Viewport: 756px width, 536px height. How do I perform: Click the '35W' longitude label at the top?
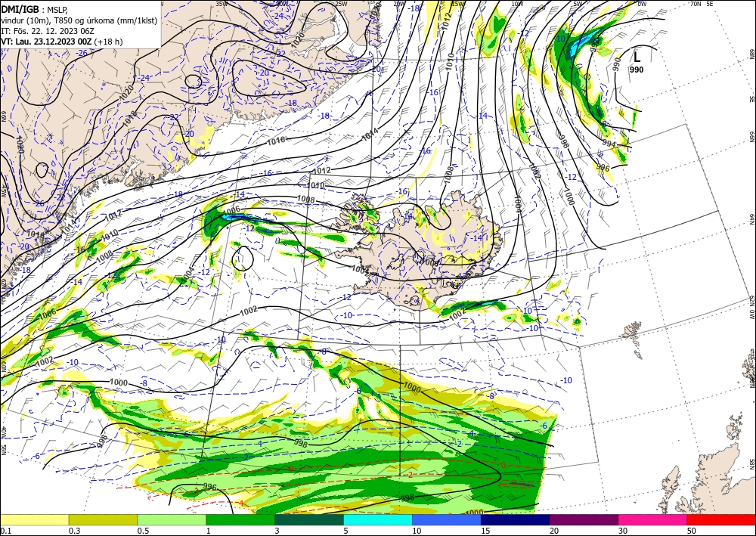pyautogui.click(x=222, y=4)
